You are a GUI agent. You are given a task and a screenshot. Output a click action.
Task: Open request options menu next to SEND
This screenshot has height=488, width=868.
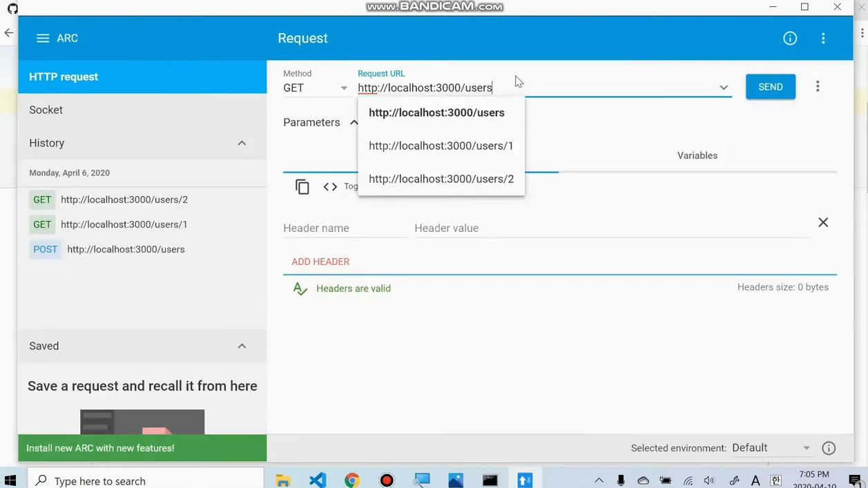click(818, 87)
